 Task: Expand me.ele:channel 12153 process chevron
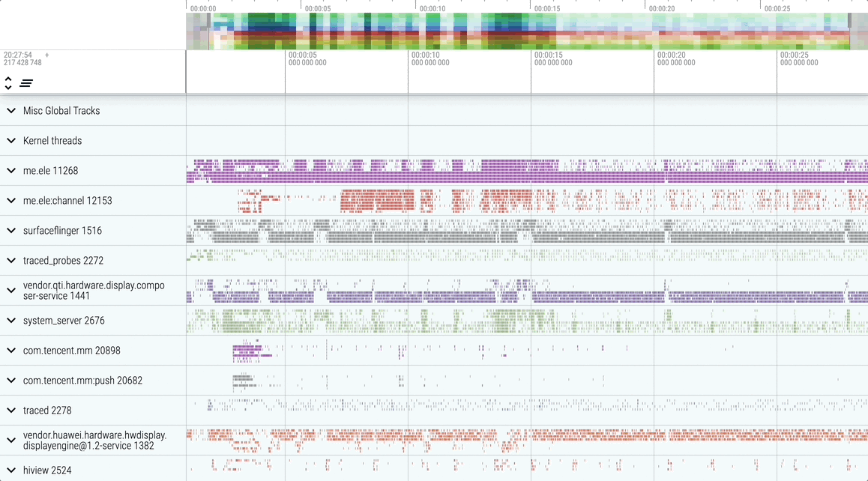(x=11, y=201)
